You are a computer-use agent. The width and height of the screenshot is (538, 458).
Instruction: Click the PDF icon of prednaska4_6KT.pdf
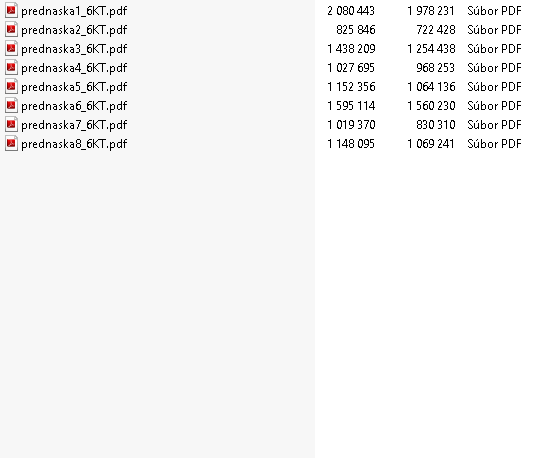pyautogui.click(x=11, y=68)
